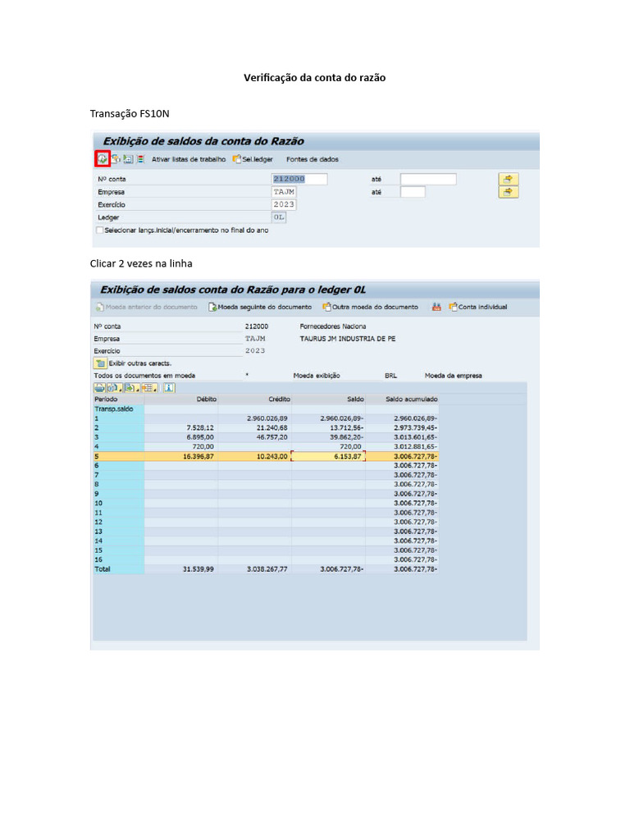Viewport: 630px width, 840px height.
Task: Click the Fornecedores Naciona account description
Action: point(333,326)
